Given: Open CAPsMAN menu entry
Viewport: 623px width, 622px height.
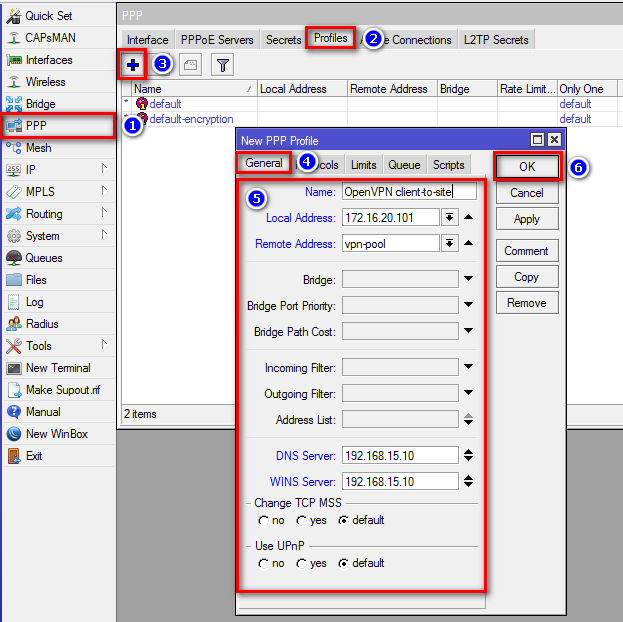Looking at the screenshot, I should (59, 38).
